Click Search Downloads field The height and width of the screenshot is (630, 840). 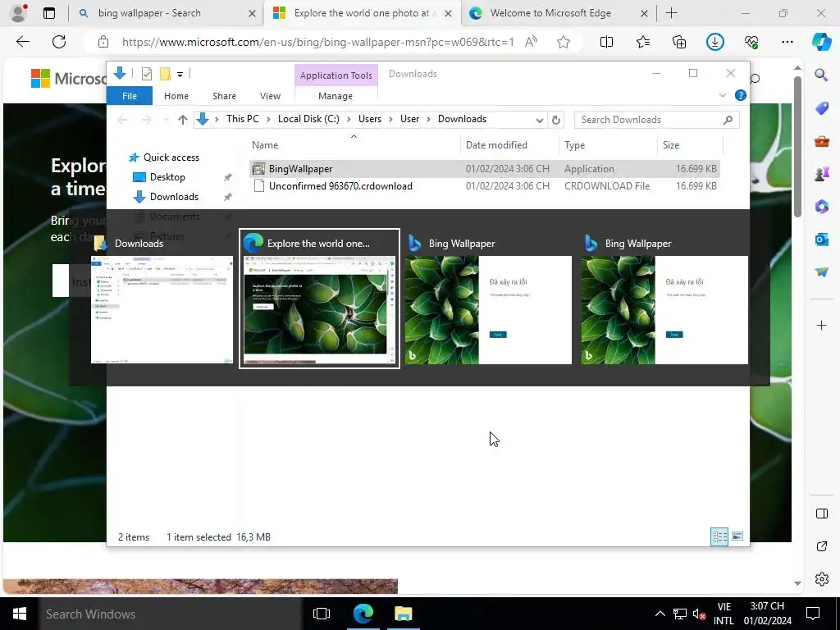click(656, 120)
